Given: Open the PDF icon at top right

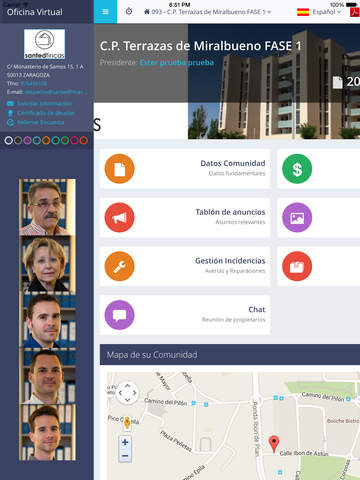Looking at the screenshot, I should 354,12.
